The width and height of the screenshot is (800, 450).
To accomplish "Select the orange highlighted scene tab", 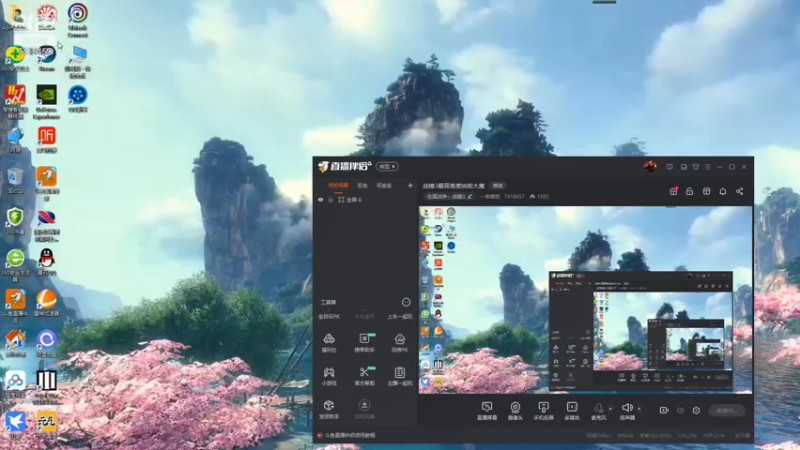I will (338, 185).
